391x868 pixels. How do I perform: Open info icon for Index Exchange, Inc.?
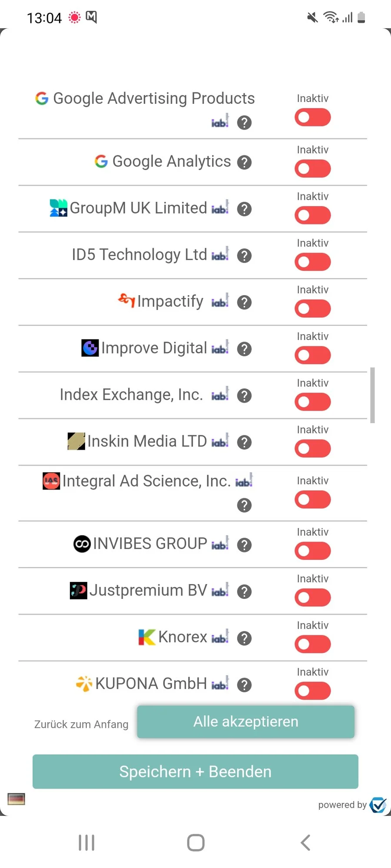click(244, 396)
